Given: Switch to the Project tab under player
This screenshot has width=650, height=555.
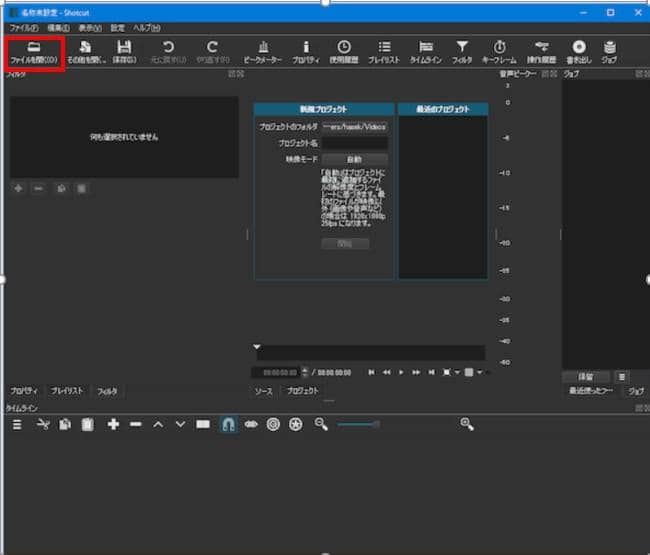Looking at the screenshot, I should coord(303,391).
